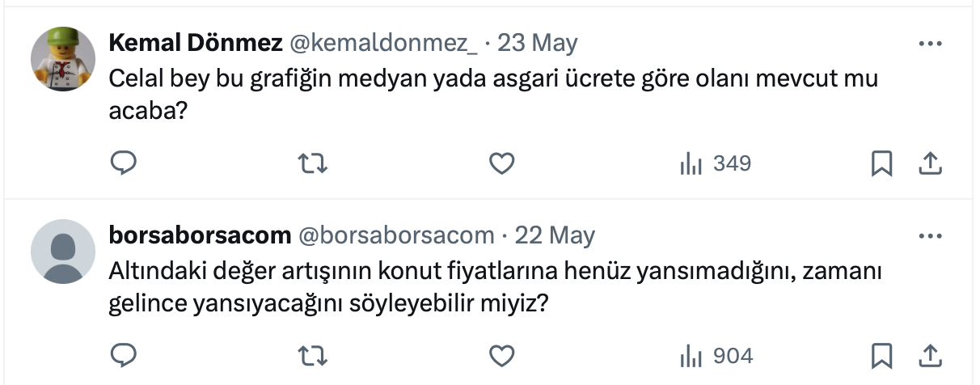980x385 pixels.
Task: Like Kemal Dönmez's tweet
Action: [x=502, y=164]
